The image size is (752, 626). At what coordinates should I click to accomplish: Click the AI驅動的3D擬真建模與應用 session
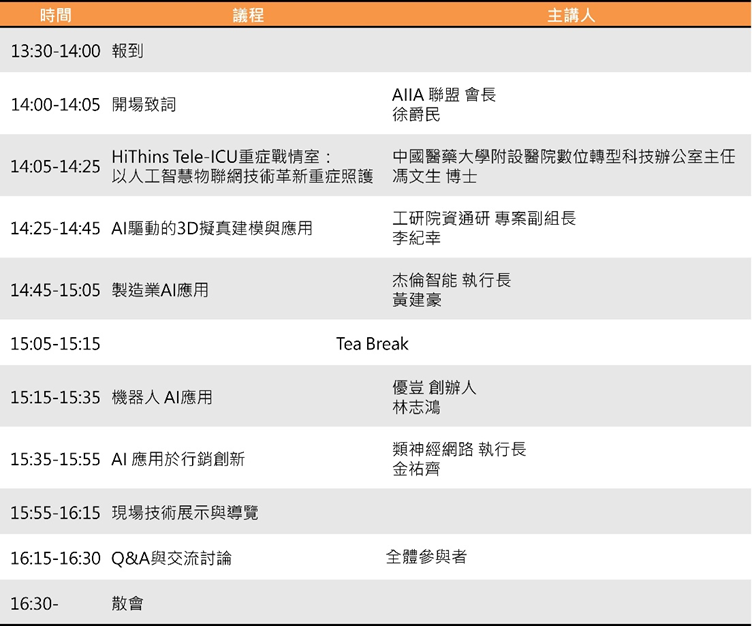212,228
